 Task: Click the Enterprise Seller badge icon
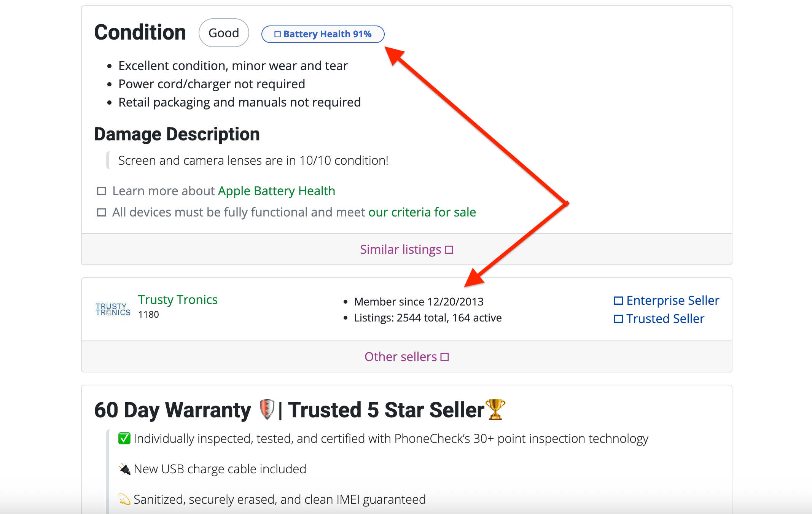[618, 301]
